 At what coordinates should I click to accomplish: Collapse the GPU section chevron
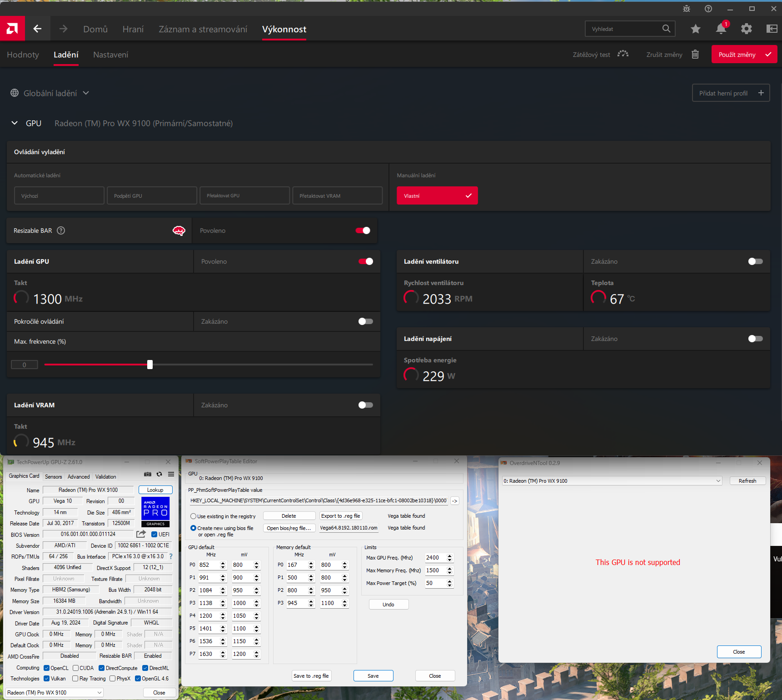click(x=15, y=123)
